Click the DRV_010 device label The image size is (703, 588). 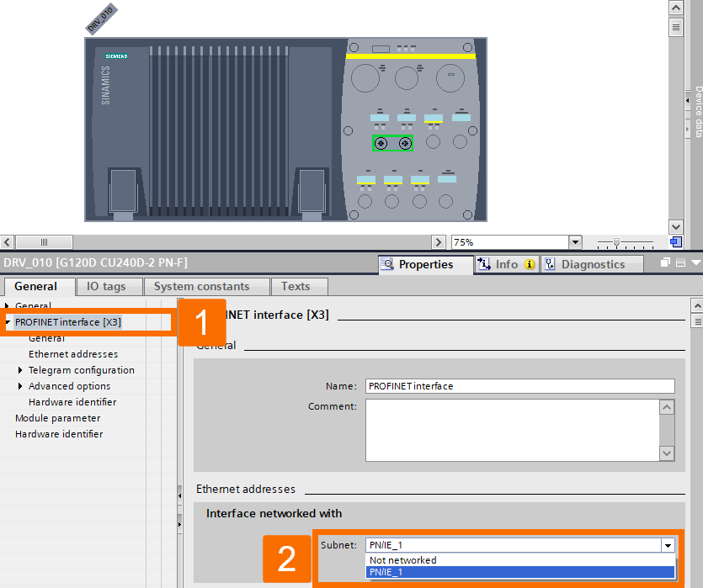(101, 19)
